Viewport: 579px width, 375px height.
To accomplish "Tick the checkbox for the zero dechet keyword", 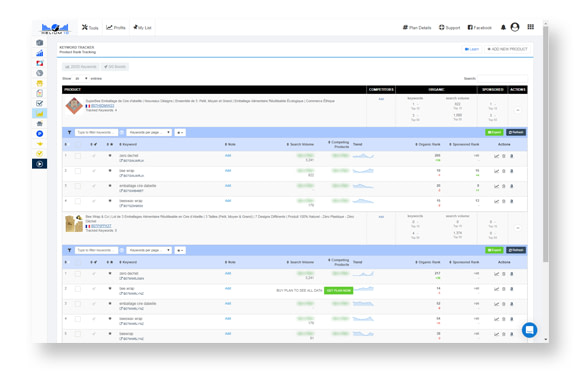I will pos(78,156).
